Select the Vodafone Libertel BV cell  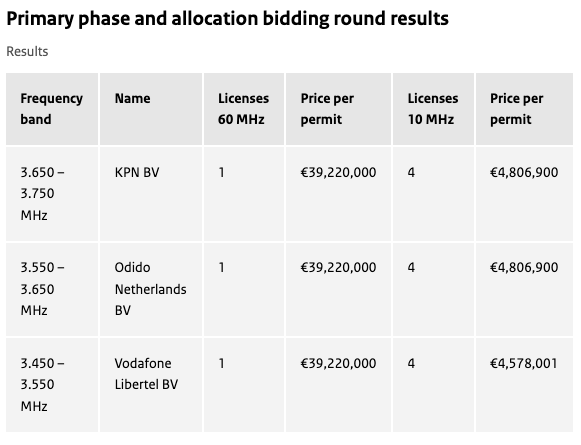point(151,385)
